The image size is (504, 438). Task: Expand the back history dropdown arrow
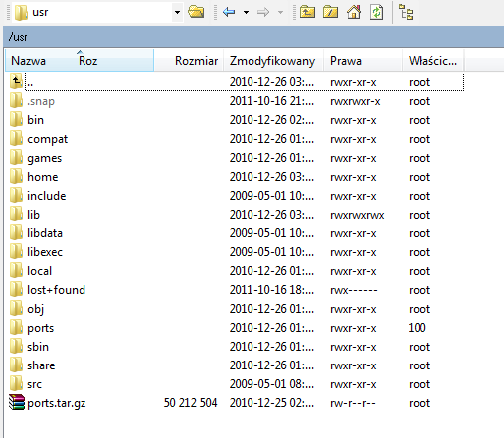coord(246,13)
